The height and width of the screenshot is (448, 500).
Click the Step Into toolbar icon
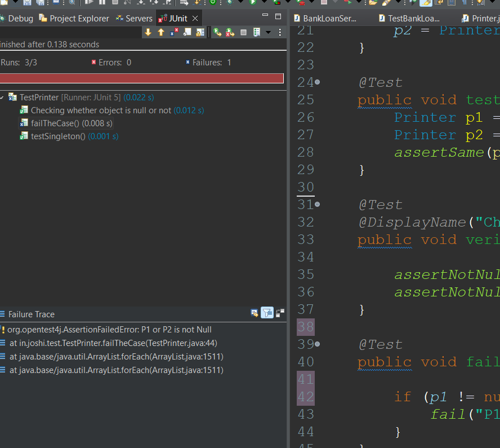(x=141, y=2)
